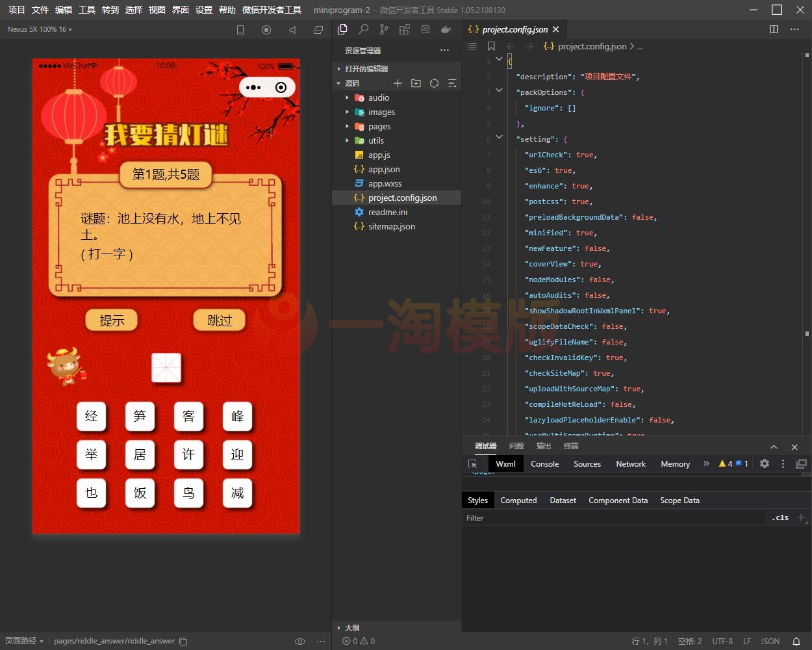The image size is (812, 650).
Task: Click the settings gear in the debugger toolbar
Action: pyautogui.click(x=765, y=463)
